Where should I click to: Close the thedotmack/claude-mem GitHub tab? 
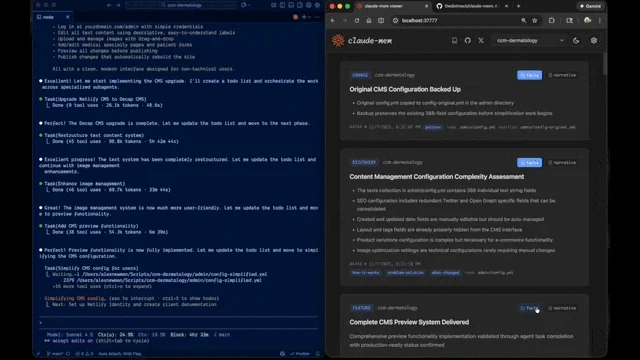(507, 6)
